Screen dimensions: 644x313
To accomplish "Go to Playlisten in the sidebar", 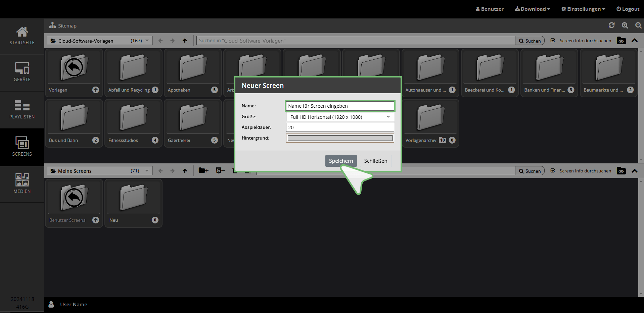I will (x=22, y=109).
